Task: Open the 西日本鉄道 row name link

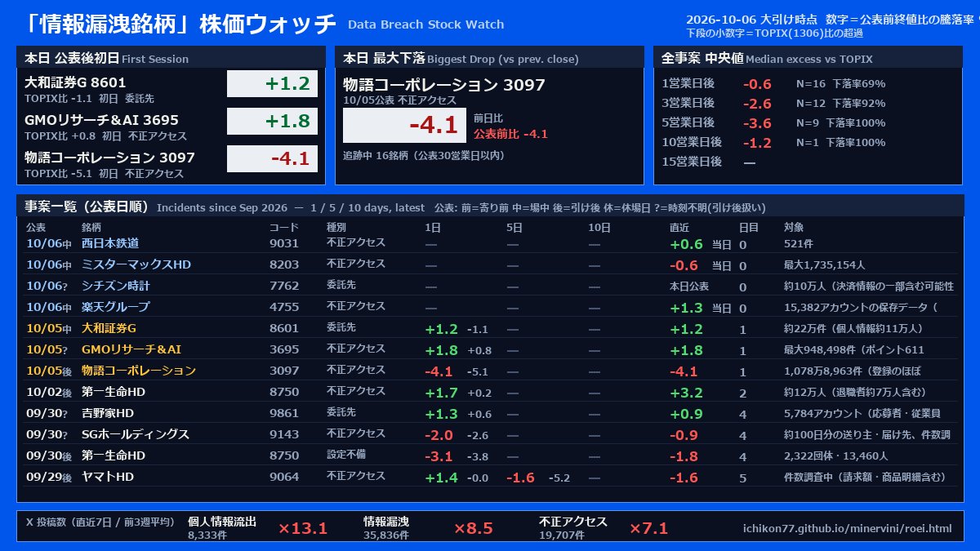Action: tap(110, 243)
